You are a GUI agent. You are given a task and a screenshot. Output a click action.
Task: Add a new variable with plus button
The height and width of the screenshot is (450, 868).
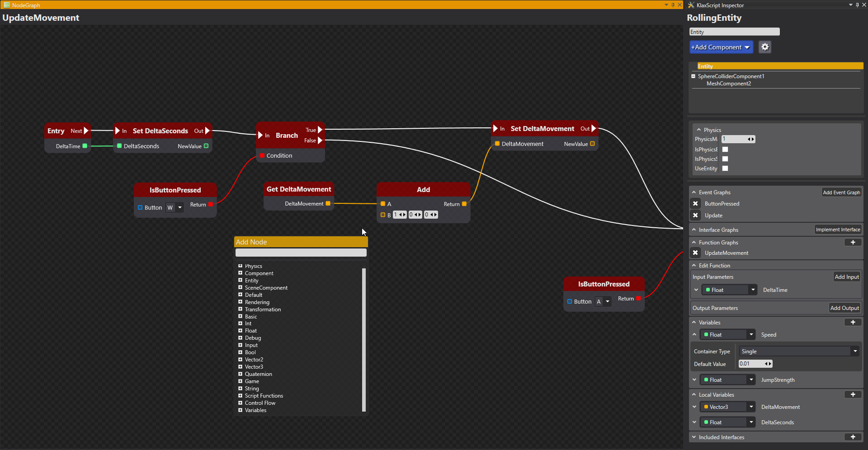click(853, 323)
